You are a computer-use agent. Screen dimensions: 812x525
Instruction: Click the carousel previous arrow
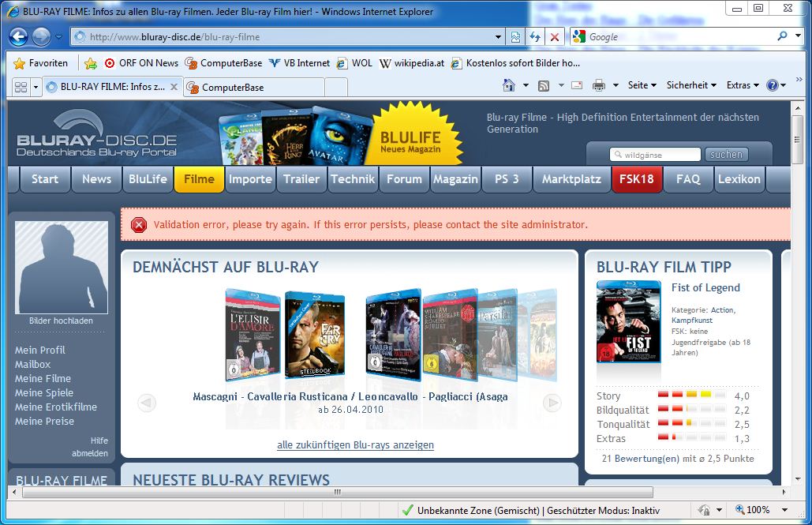click(147, 403)
